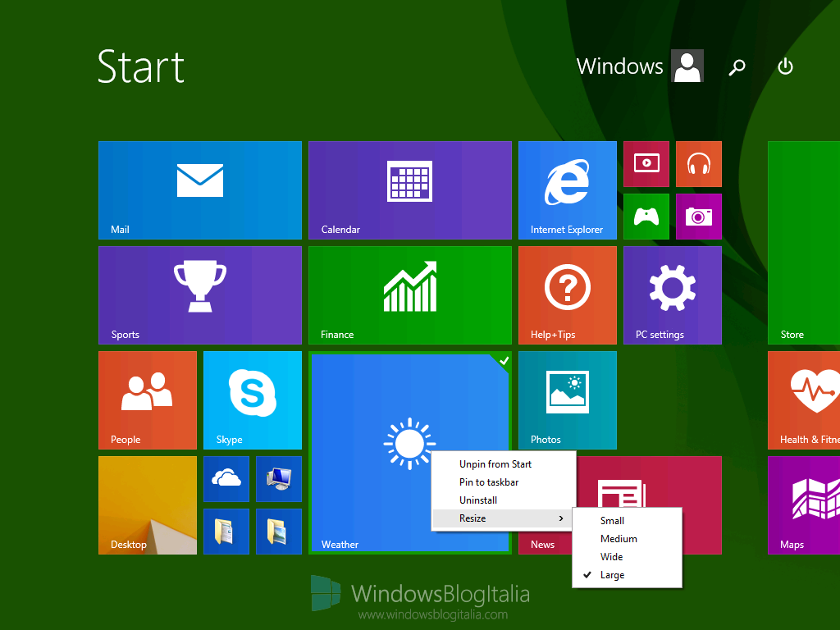Open the green Games controller tile
Screen dimensions: 840x630
pos(646,217)
